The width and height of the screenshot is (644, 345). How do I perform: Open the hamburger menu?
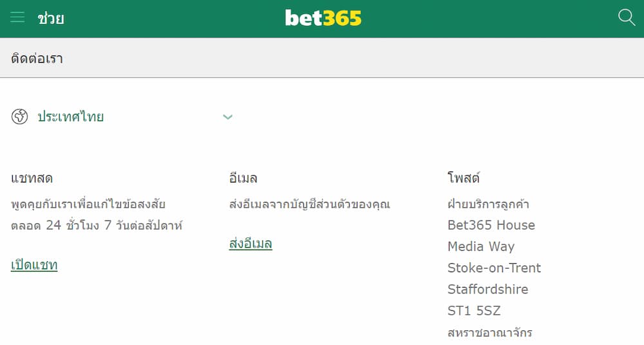[17, 17]
